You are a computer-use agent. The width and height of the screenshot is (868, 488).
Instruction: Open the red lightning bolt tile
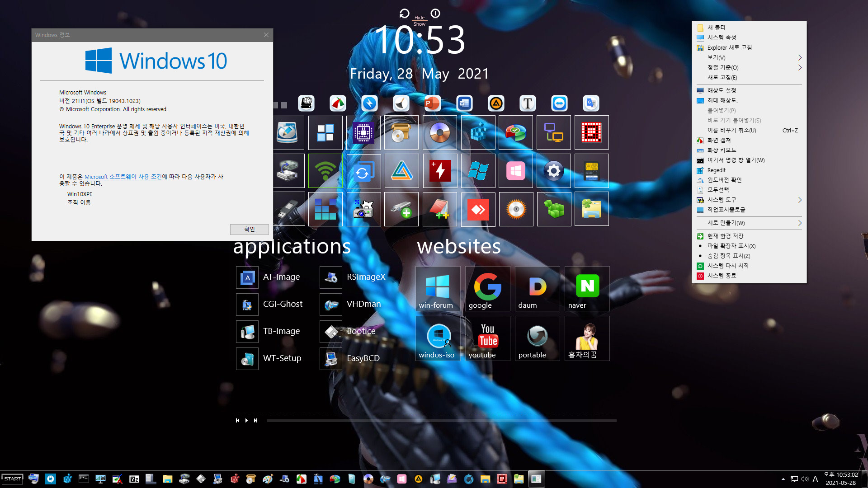(440, 171)
